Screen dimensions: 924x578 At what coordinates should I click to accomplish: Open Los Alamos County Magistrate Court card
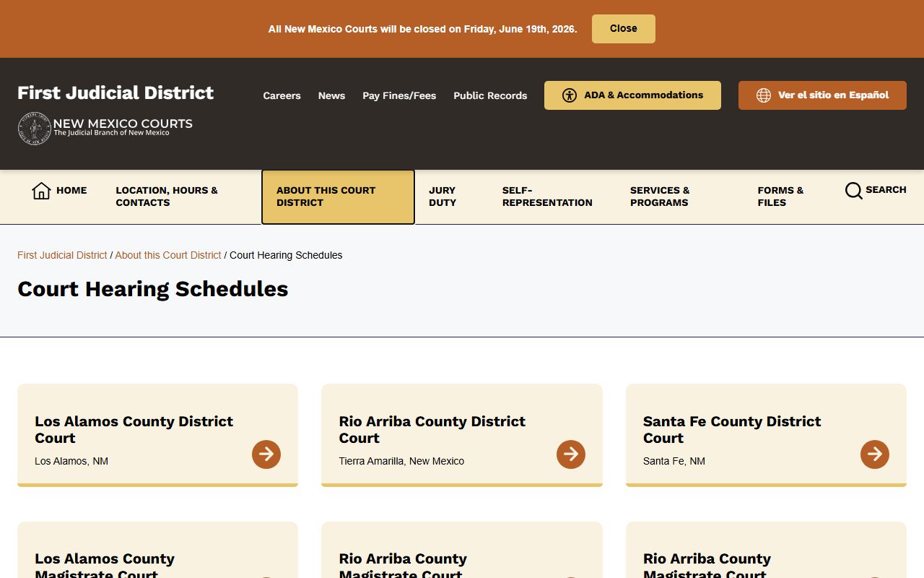point(157,550)
